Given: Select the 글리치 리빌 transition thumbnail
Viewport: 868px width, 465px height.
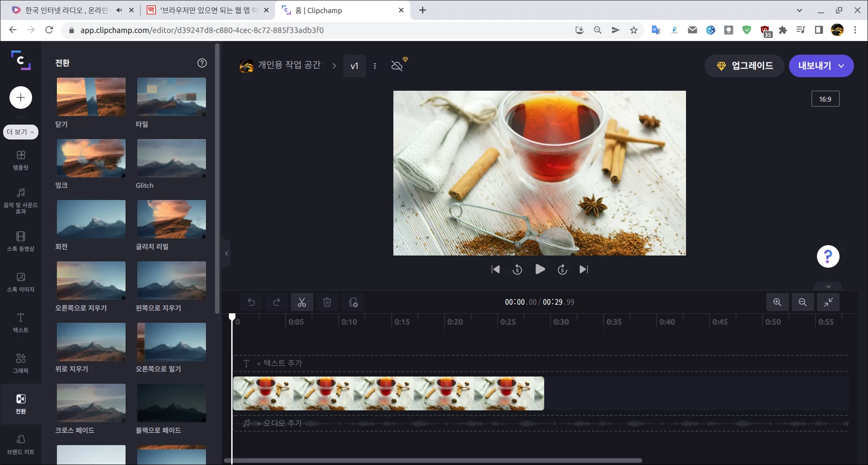Looking at the screenshot, I should [x=172, y=219].
